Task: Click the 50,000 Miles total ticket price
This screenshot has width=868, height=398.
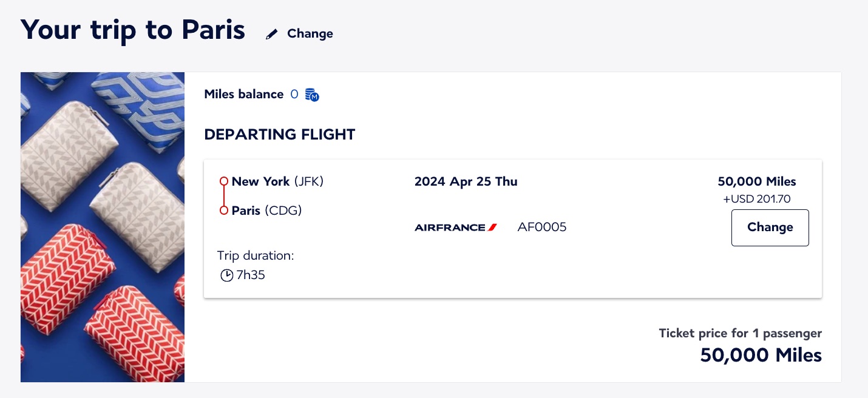Action: (x=761, y=355)
